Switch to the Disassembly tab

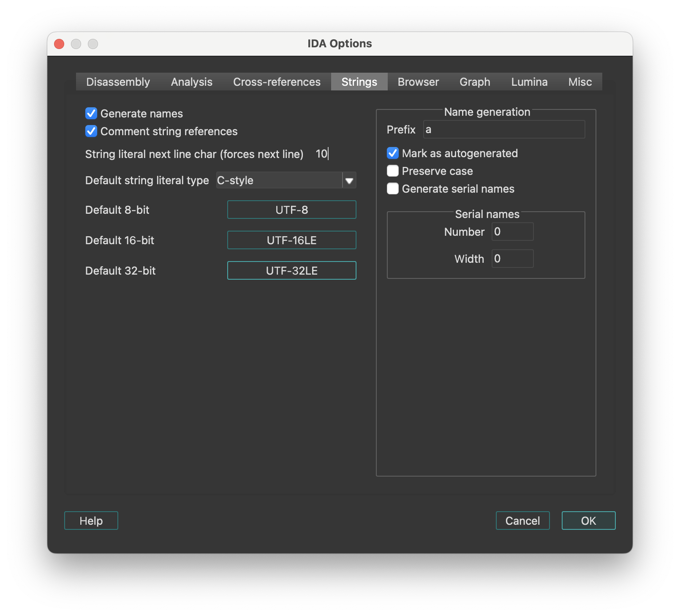118,82
